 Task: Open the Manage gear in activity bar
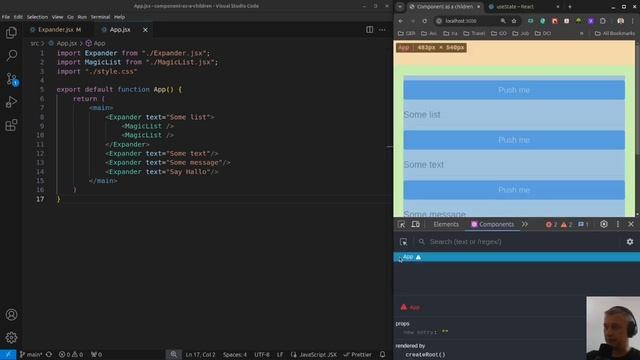click(x=11, y=338)
